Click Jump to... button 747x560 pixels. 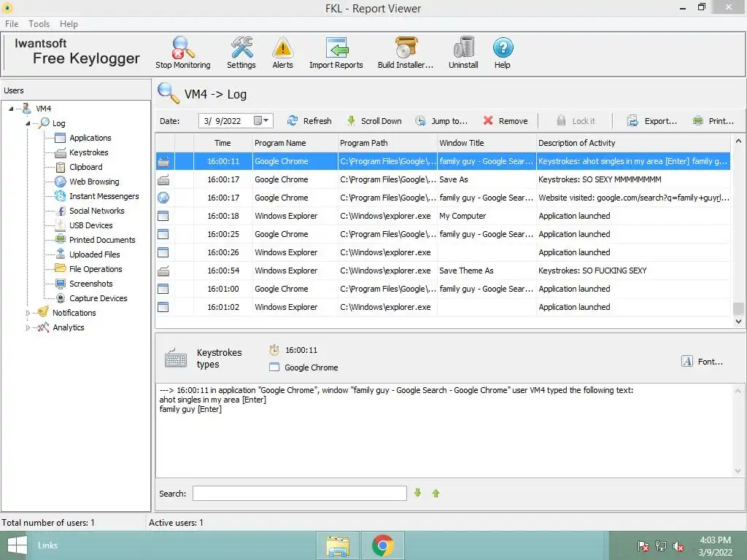441,121
